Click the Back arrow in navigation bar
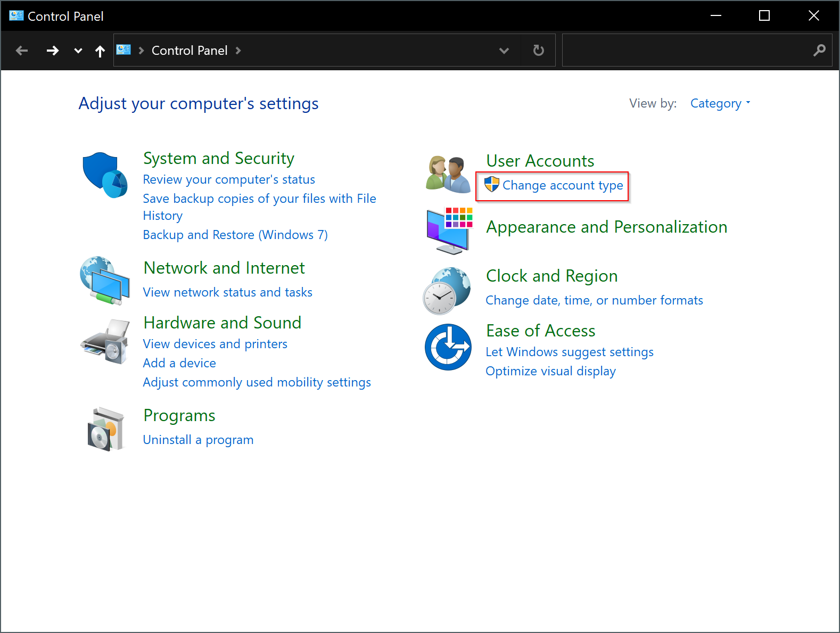 click(22, 51)
